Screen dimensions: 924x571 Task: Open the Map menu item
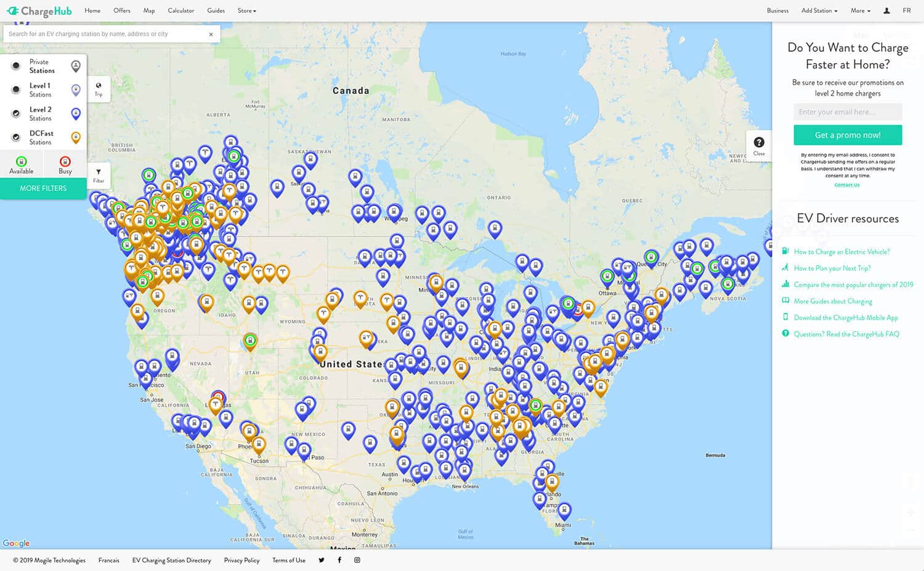[149, 10]
